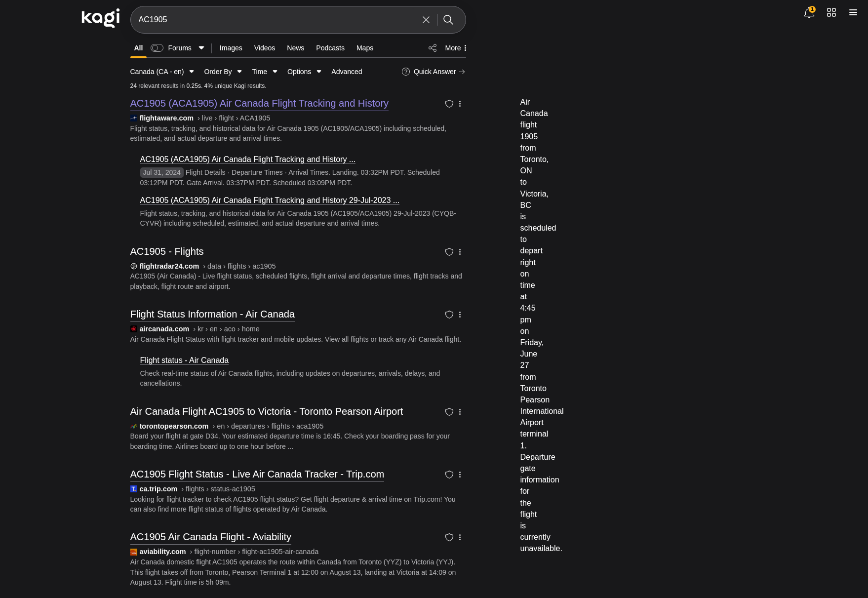The width and height of the screenshot is (868, 598).
Task: Switch to the News tab
Action: click(x=295, y=48)
